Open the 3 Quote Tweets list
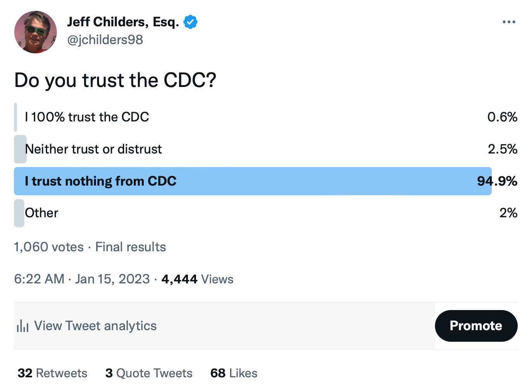Viewport: 532px width, 392px height. point(149,373)
